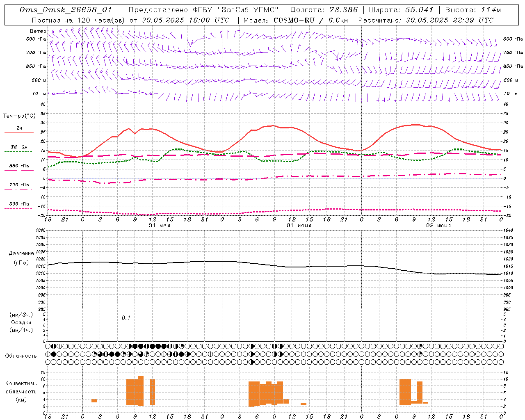Click the Модель COSMO-RU / 6.6км label

(296, 20)
